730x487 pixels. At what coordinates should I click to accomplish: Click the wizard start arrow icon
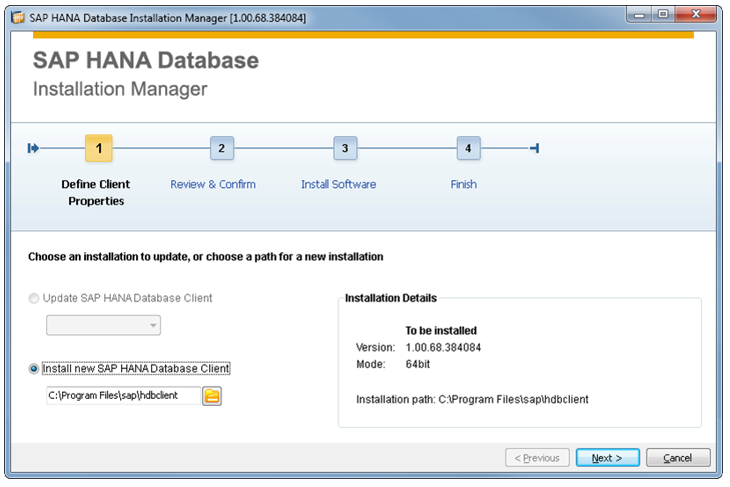33,148
